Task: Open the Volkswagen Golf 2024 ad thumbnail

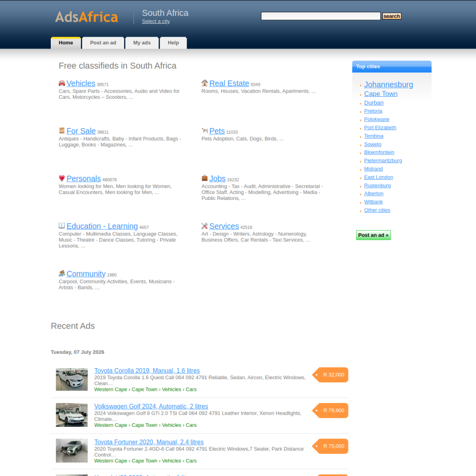Action: (x=71, y=415)
